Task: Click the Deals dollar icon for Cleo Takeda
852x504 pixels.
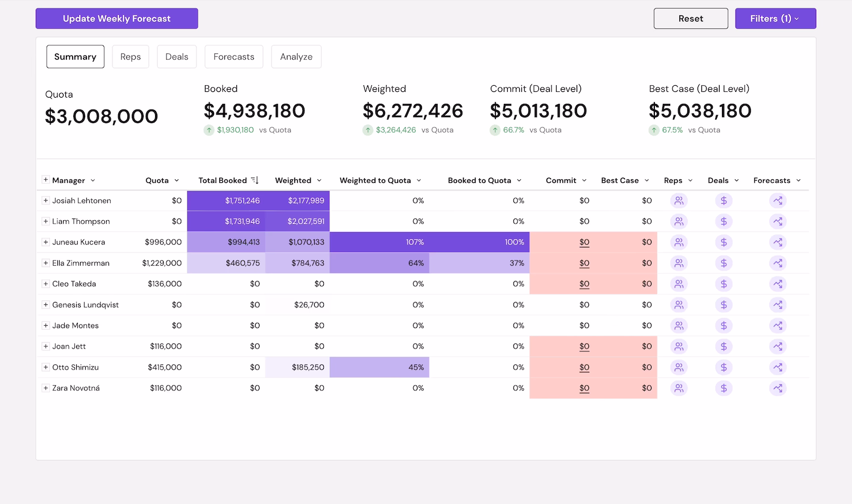Action: [724, 284]
